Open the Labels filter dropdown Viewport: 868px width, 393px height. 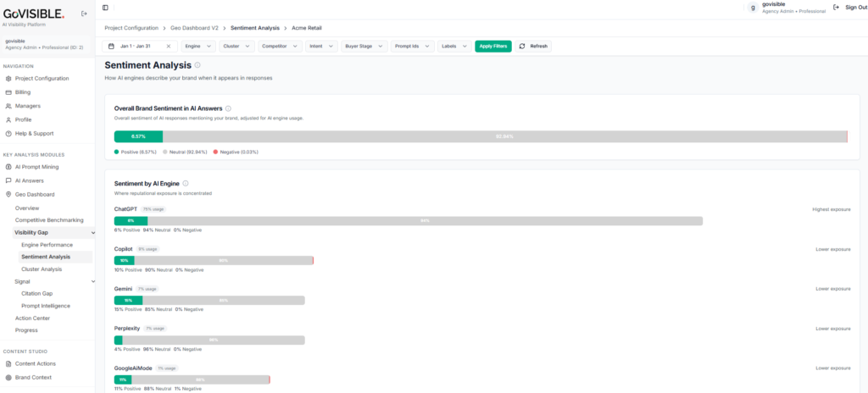tap(455, 46)
